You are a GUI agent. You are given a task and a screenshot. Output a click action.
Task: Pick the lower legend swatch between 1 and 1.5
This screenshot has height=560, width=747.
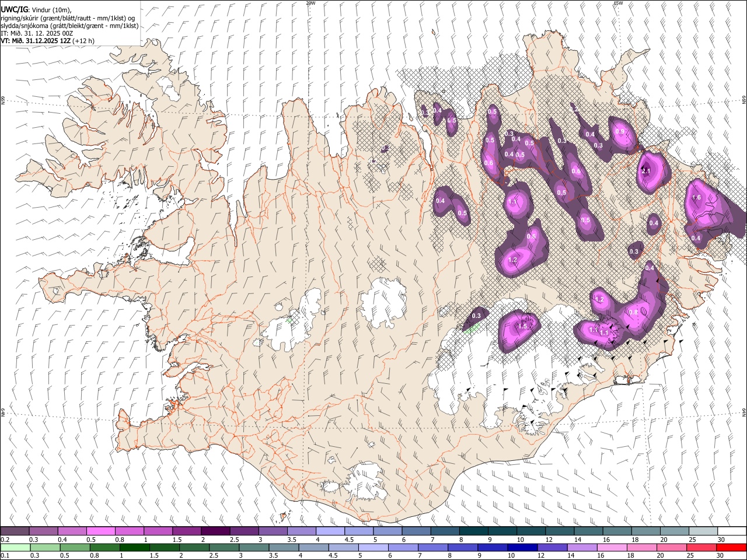click(134, 548)
